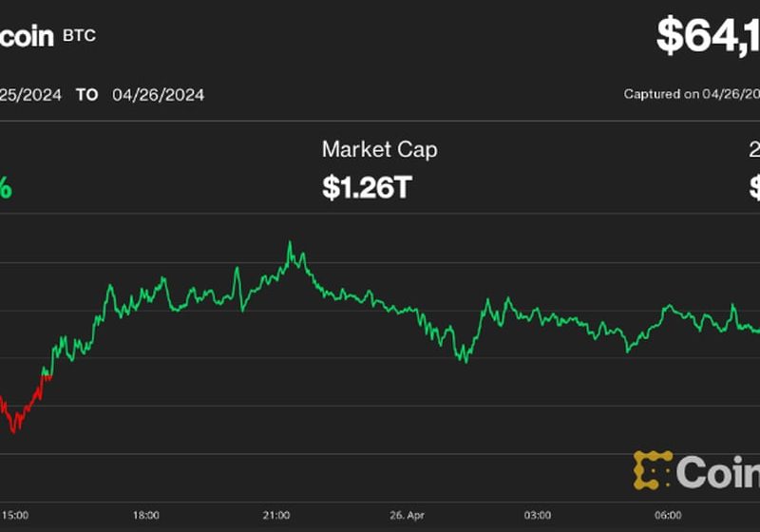Click the 21:00 time axis label

(275, 515)
